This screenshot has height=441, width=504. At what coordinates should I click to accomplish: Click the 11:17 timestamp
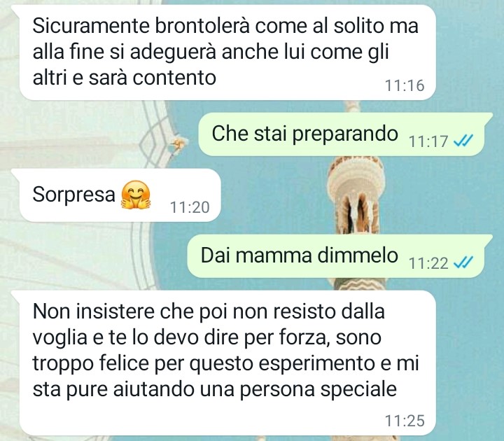428,141
